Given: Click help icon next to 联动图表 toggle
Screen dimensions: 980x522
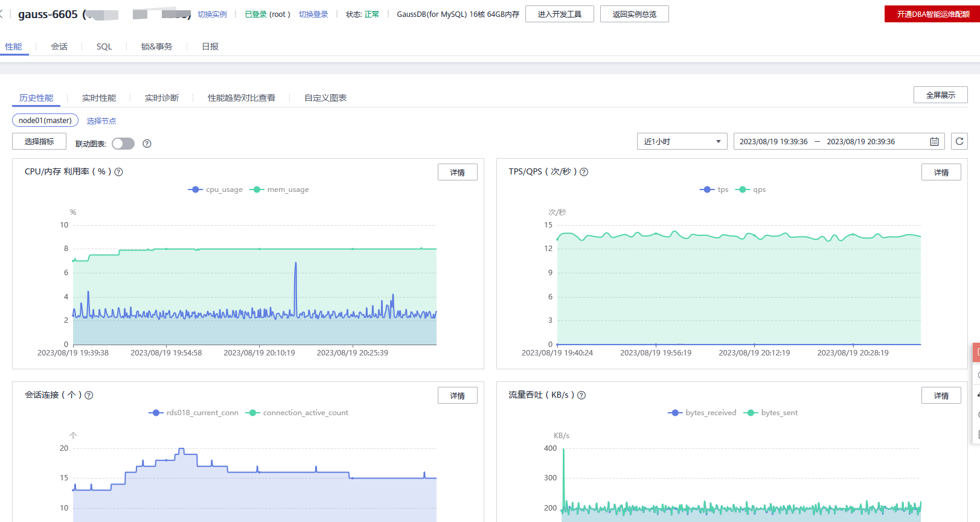Looking at the screenshot, I should coord(147,144).
